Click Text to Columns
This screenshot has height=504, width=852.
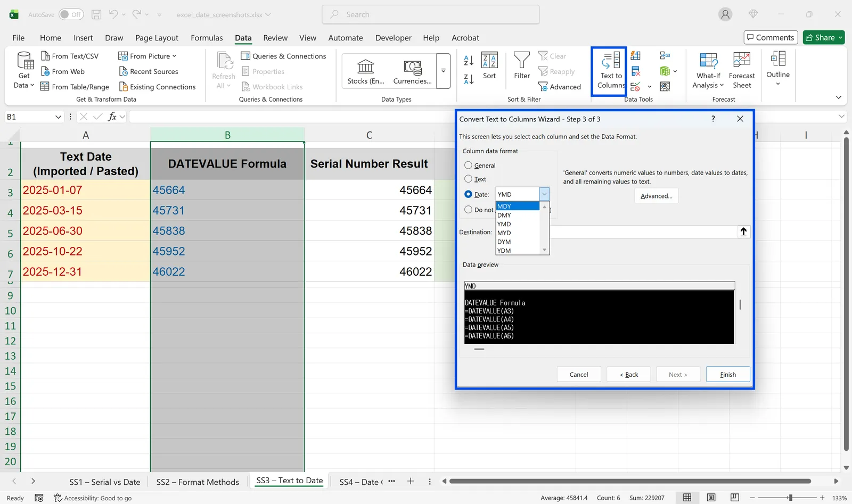pyautogui.click(x=611, y=70)
